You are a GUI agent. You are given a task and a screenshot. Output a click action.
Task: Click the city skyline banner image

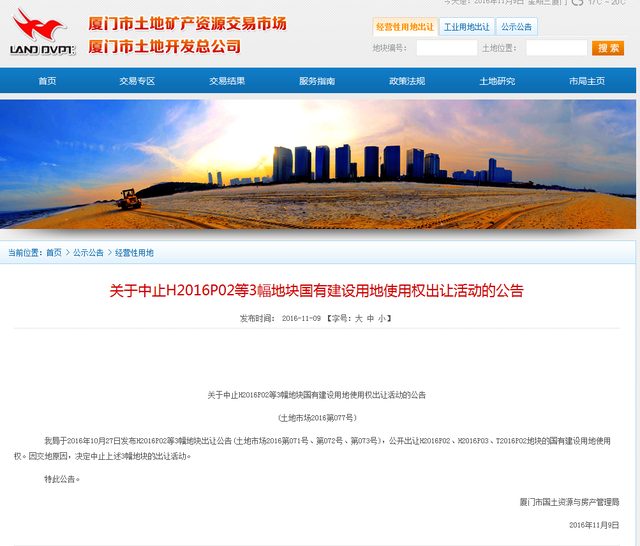318,164
